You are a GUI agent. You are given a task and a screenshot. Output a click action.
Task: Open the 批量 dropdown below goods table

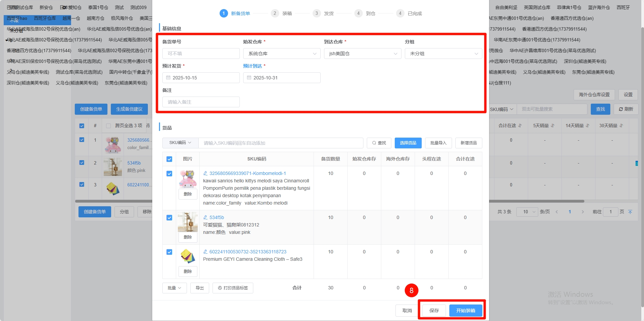(174, 288)
